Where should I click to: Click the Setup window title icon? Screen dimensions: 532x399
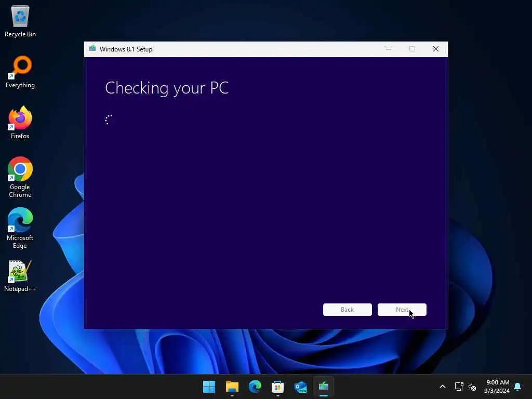click(x=92, y=48)
